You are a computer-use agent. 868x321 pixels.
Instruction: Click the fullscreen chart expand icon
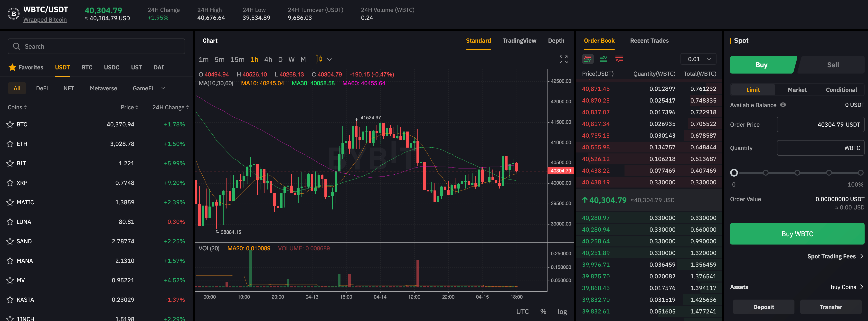(x=563, y=59)
